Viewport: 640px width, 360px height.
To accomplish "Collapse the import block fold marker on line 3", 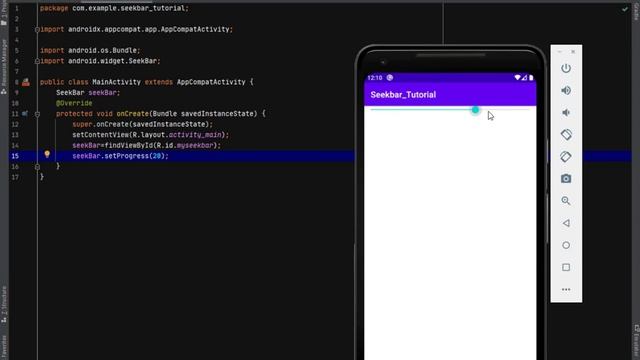I will point(37,29).
